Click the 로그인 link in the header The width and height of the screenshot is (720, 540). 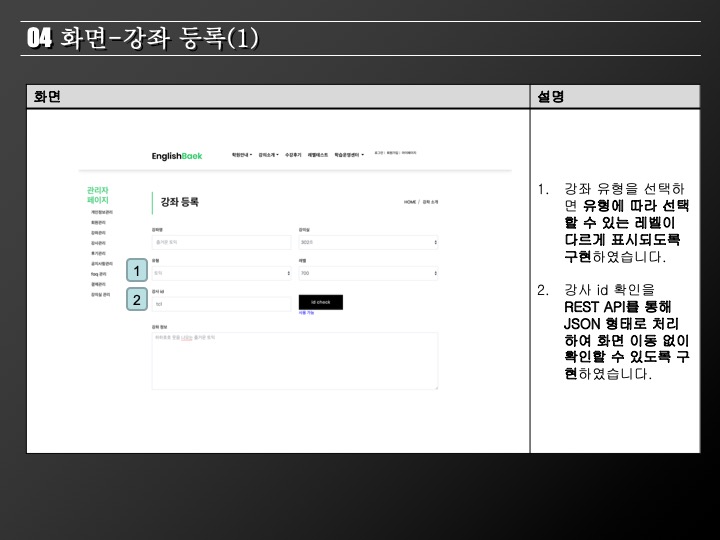click(378, 153)
